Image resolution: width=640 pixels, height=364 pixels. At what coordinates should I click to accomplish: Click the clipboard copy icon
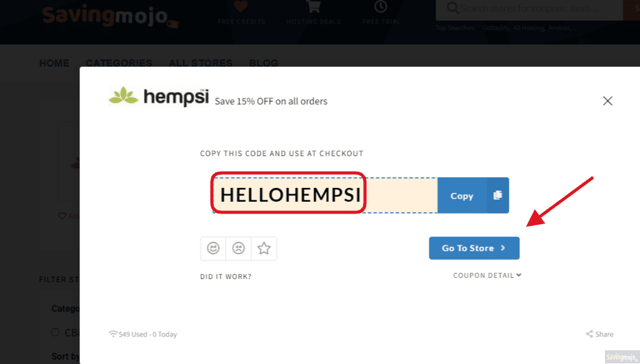(x=497, y=195)
